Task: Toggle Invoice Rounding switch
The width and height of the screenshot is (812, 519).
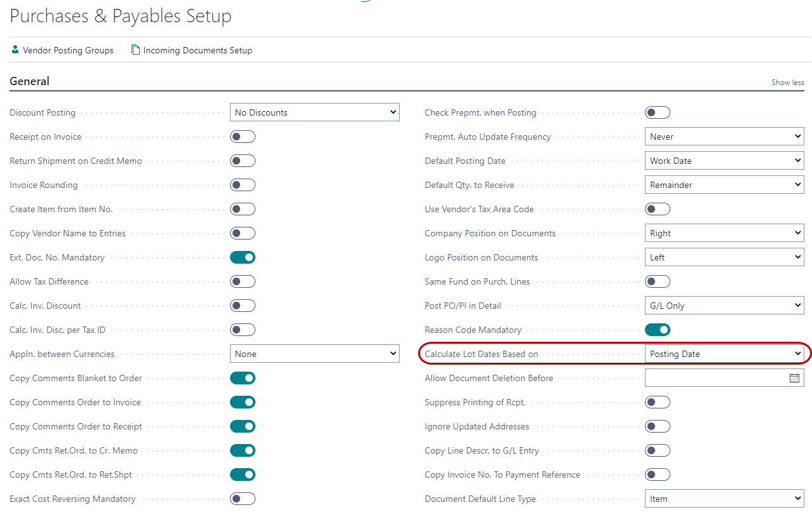Action: (243, 185)
